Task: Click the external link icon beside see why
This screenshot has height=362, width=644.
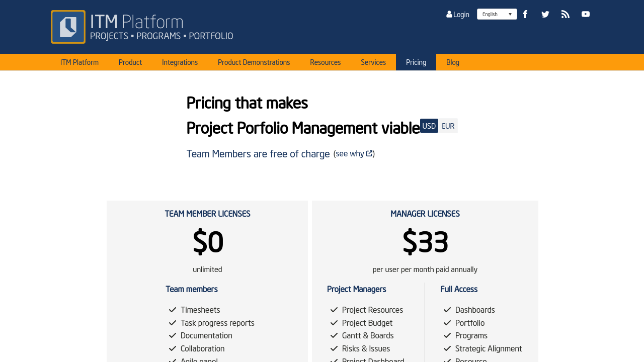Action: (369, 153)
